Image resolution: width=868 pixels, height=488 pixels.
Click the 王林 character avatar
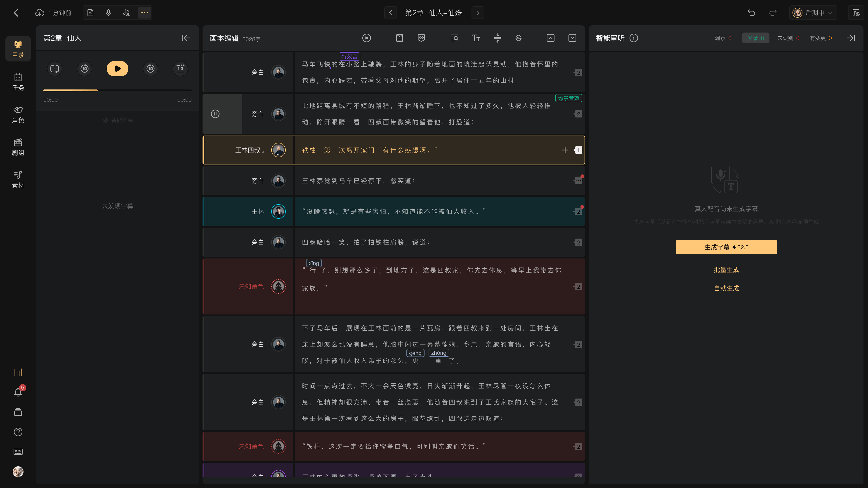click(x=278, y=211)
